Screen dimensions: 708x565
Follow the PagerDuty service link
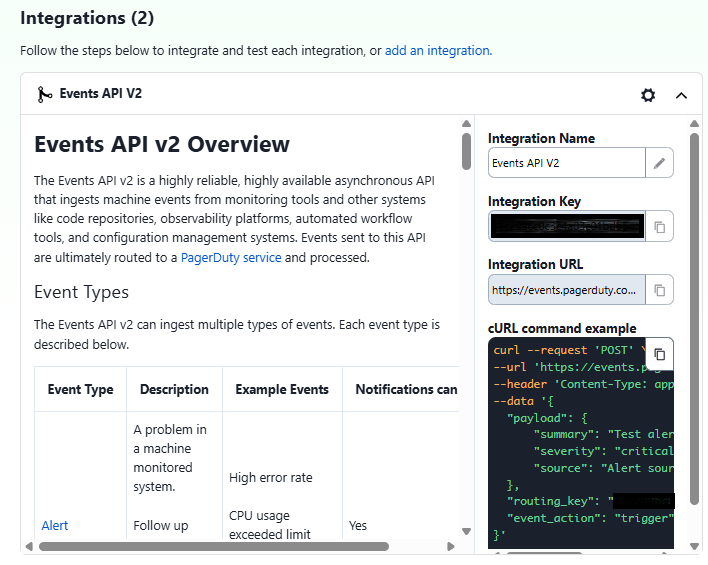(x=231, y=257)
